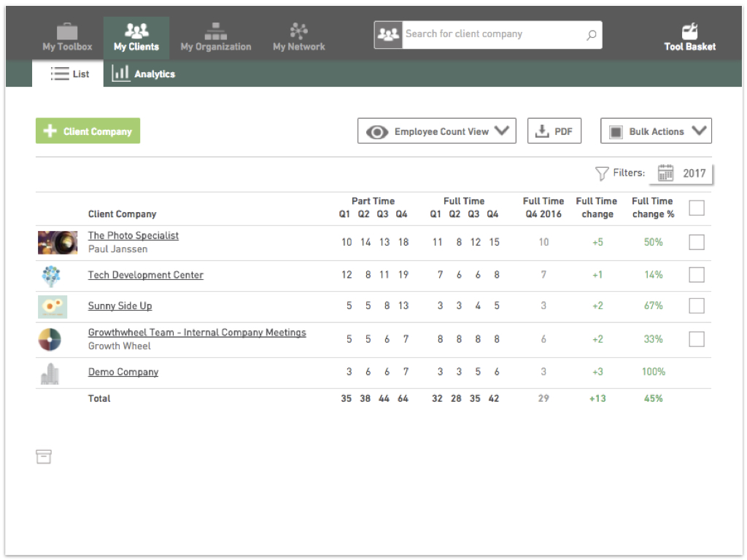The image size is (747, 560).
Task: Click the Growthwheel Team color wheel thumbnail
Action: (50, 340)
